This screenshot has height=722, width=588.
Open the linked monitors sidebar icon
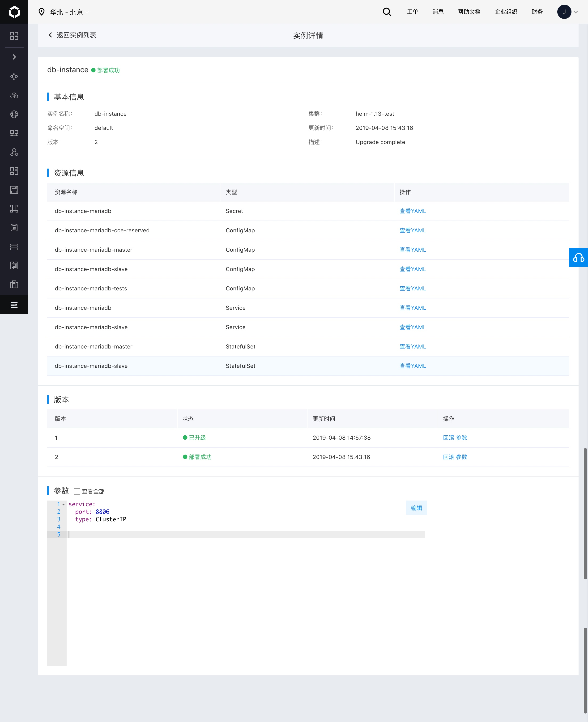click(x=14, y=133)
